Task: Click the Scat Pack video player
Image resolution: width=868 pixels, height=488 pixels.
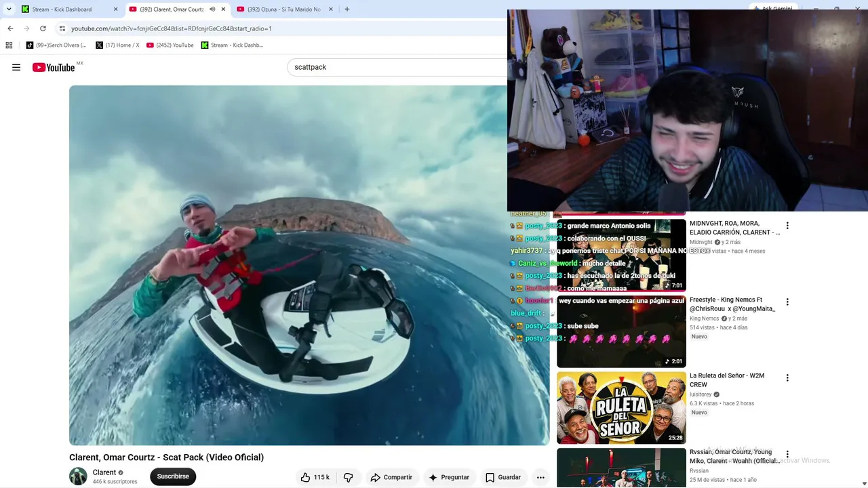Action: (x=309, y=265)
